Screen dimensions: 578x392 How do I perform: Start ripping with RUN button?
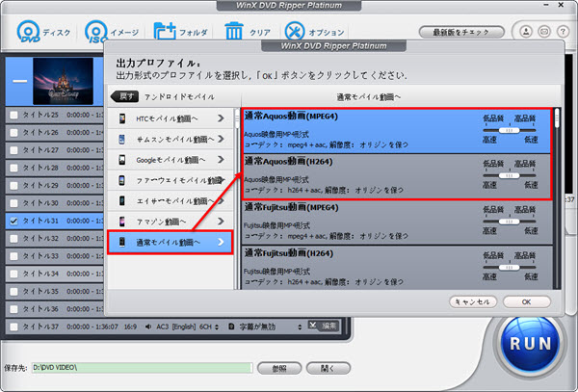530,344
